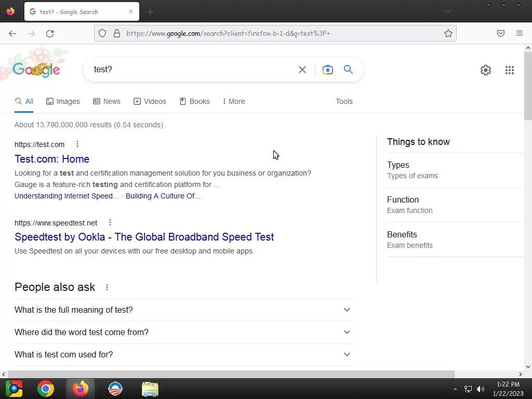Open the tracking protection shield icon
The height and width of the screenshot is (399, 532).
point(102,33)
